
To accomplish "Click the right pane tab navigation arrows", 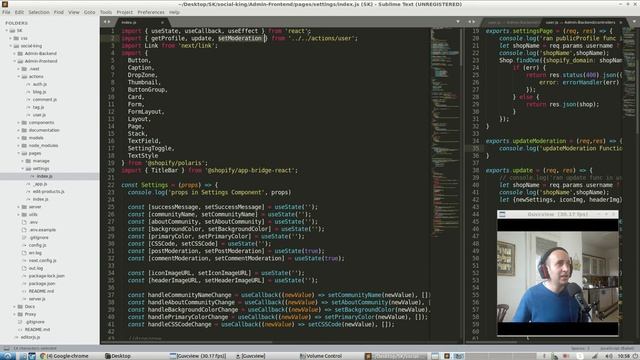I will click(471, 22).
